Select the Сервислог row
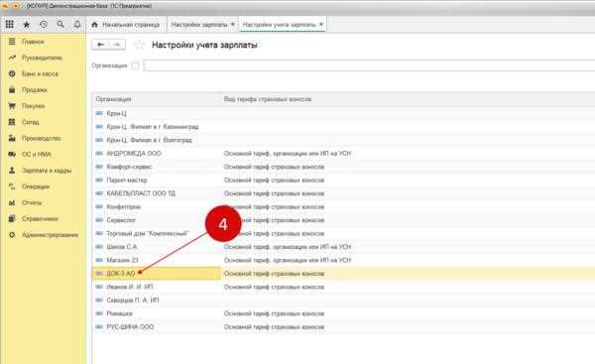595x364 pixels. coord(343,220)
